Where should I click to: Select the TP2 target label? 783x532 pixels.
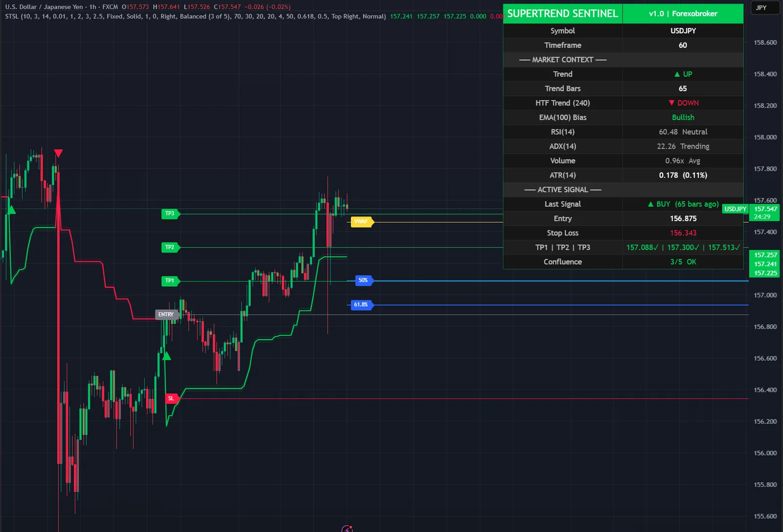tap(170, 247)
